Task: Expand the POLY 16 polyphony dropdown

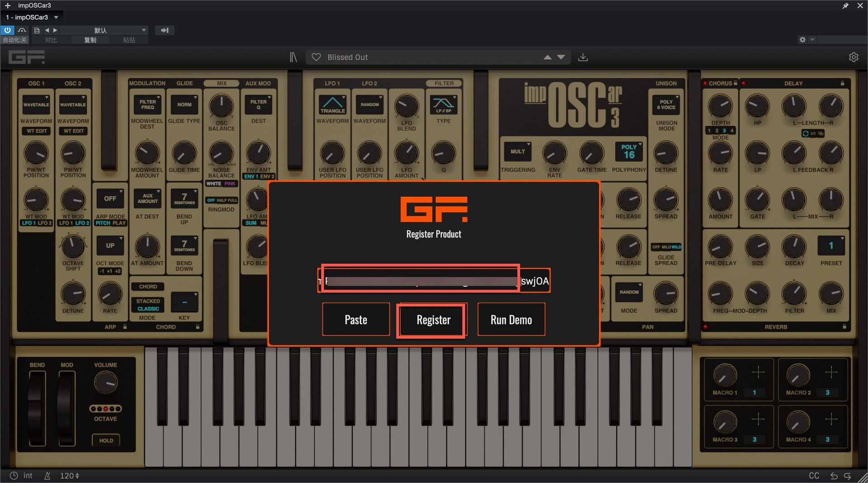Action: [629, 152]
